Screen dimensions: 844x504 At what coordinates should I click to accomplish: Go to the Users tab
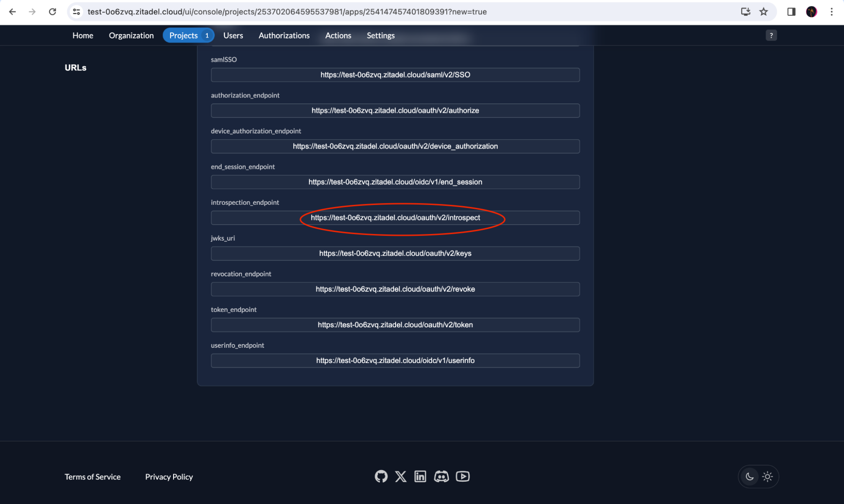233,35
